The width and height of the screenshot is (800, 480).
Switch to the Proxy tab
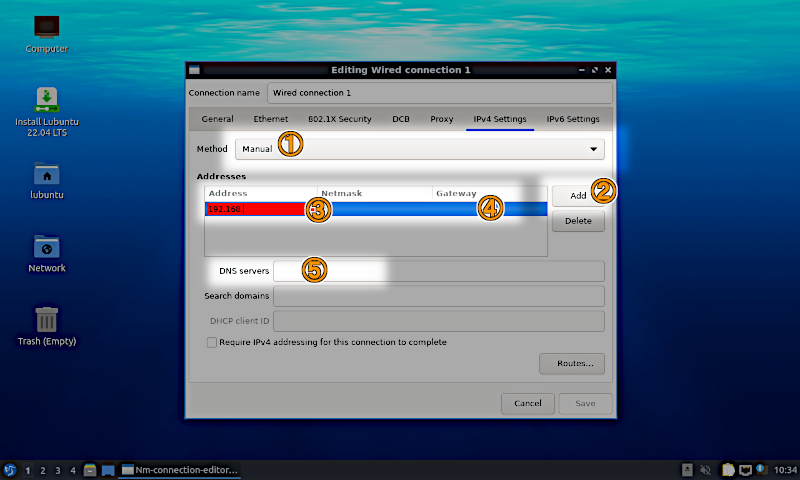click(441, 119)
